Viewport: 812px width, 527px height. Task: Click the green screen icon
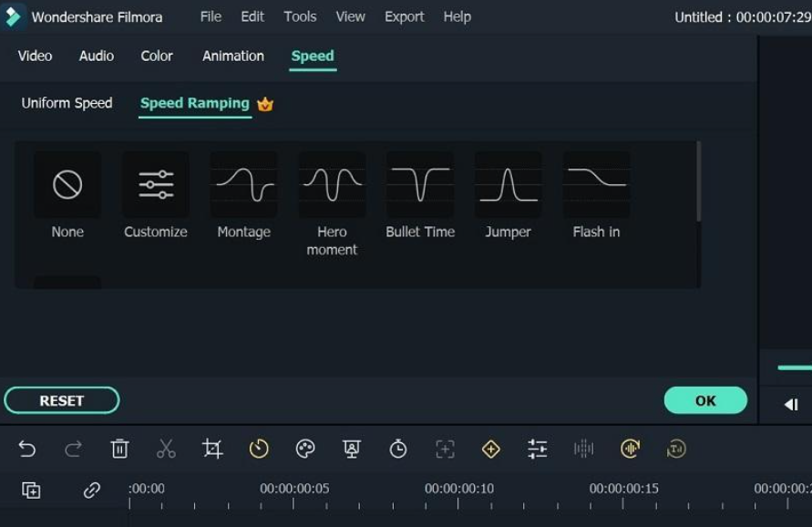[x=352, y=449]
